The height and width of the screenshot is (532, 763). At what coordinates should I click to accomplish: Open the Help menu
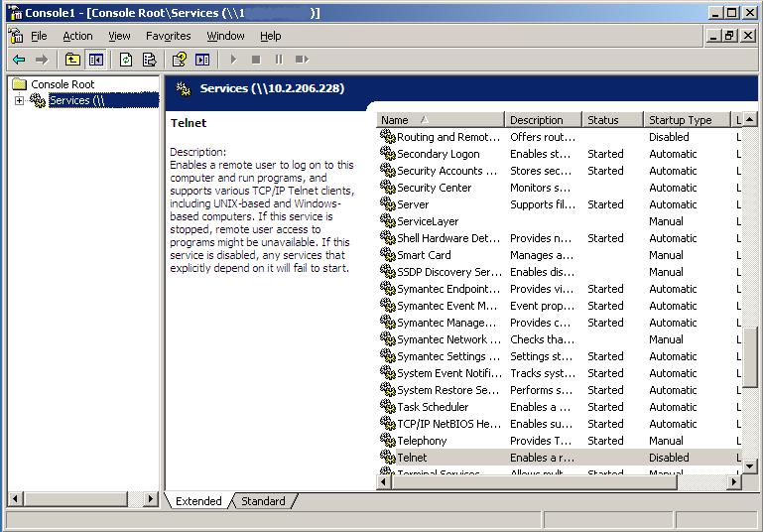point(271,36)
